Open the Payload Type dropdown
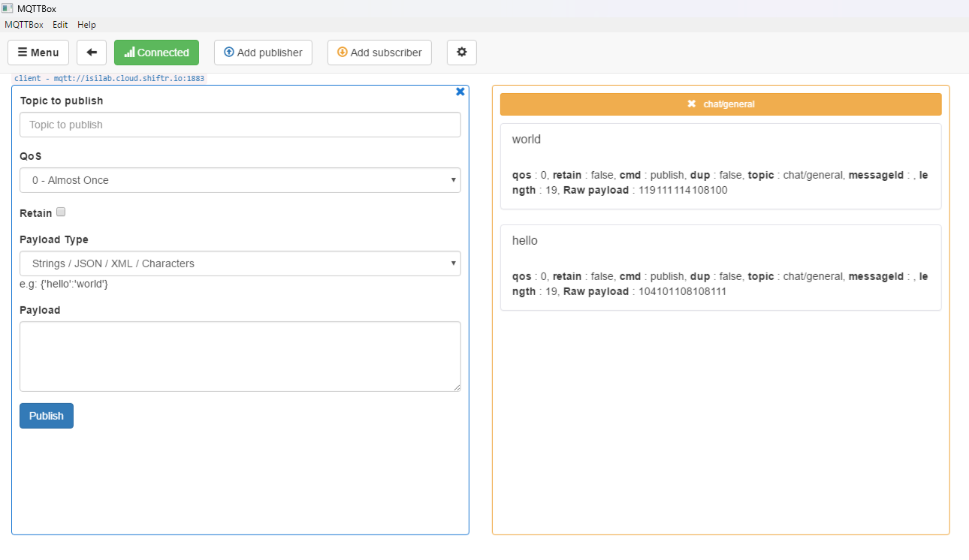 click(240, 263)
